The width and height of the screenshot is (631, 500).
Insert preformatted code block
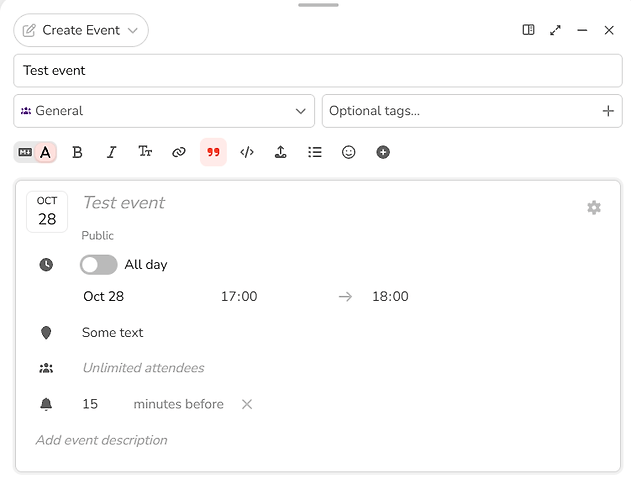click(247, 152)
